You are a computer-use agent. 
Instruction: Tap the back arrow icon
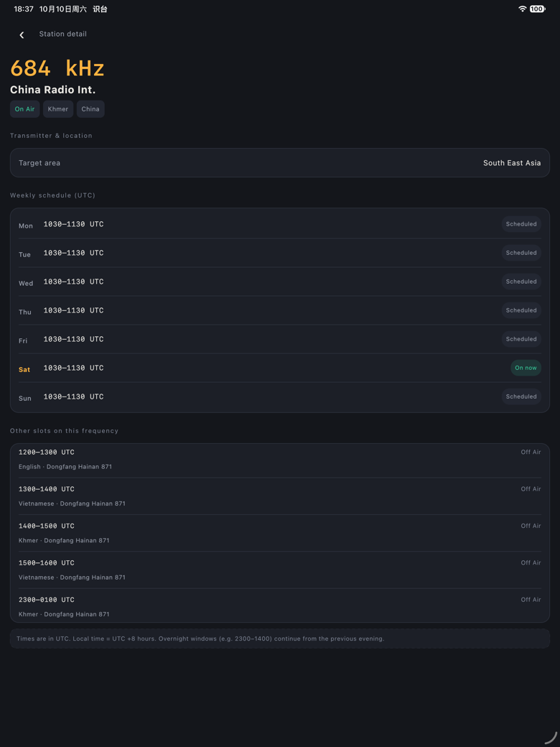22,34
